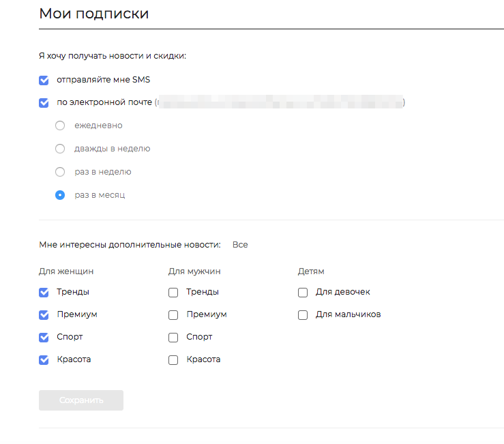Tick men's 'Спорт' checkbox

coord(173,337)
